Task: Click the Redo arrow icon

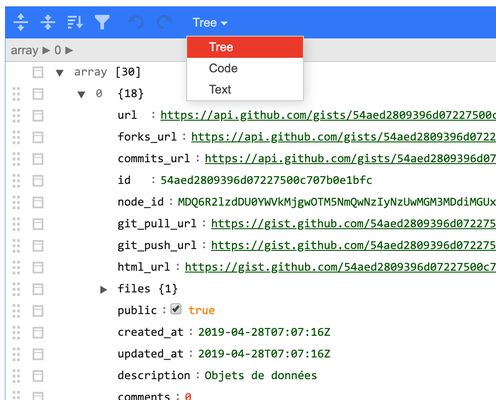Action: pos(164,23)
